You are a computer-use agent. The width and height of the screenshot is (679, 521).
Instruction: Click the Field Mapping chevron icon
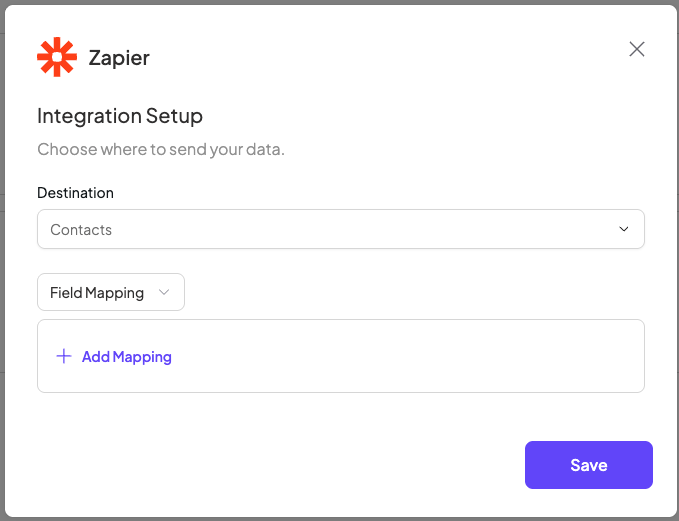(x=164, y=293)
